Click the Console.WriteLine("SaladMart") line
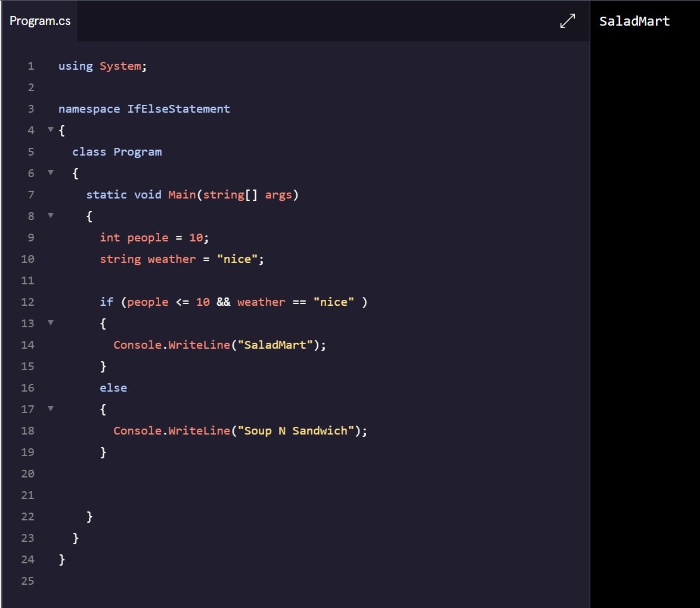700x608 pixels. coord(219,345)
